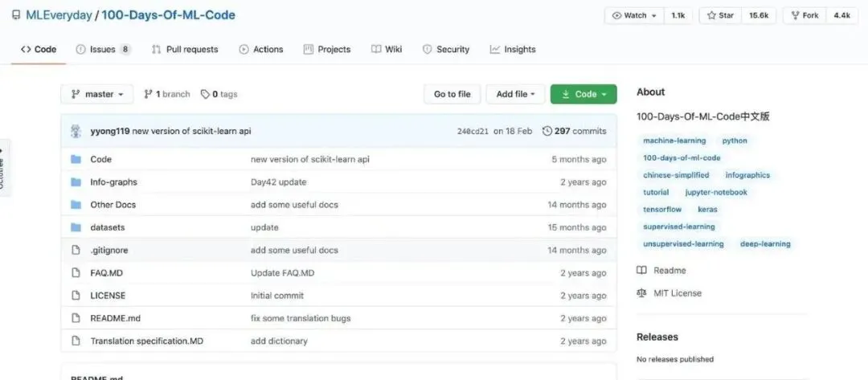868x380 pixels.
Task: Select the jupyter-notebook topic tag
Action: coord(716,192)
